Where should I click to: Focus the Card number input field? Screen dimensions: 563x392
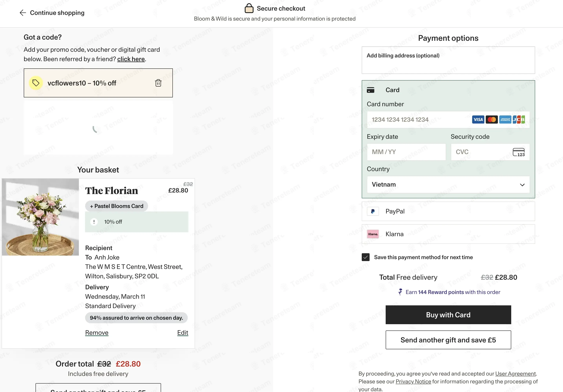click(448, 120)
